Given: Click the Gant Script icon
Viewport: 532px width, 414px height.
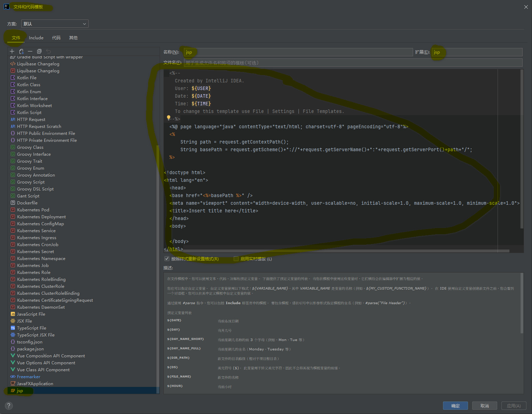Looking at the screenshot, I should click(x=13, y=196).
